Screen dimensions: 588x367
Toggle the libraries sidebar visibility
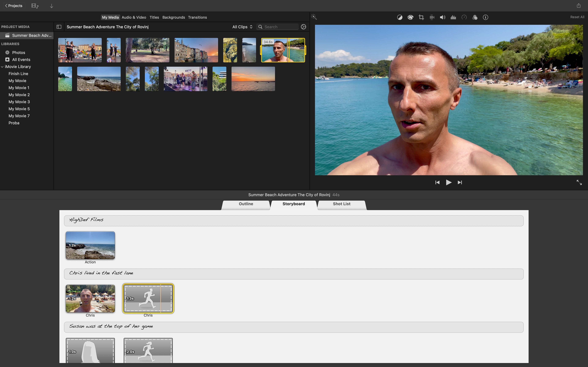pos(59,27)
